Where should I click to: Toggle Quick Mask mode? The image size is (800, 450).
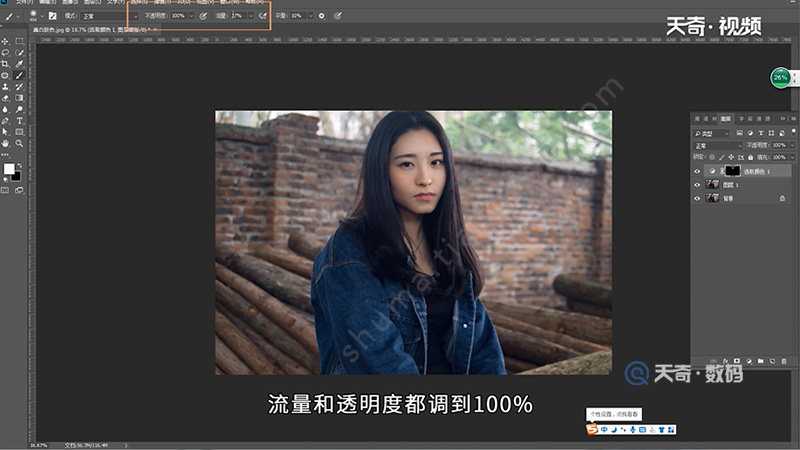[5, 190]
